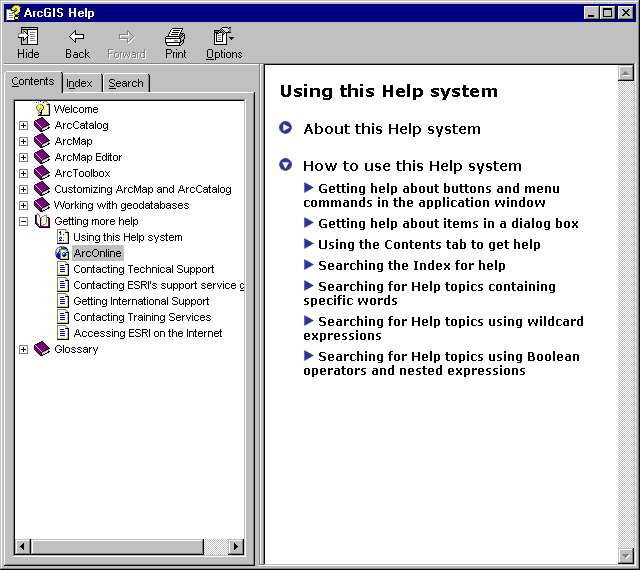This screenshot has height=570, width=640.
Task: Minimize the ArcGIS Help window
Action: pyautogui.click(x=591, y=13)
